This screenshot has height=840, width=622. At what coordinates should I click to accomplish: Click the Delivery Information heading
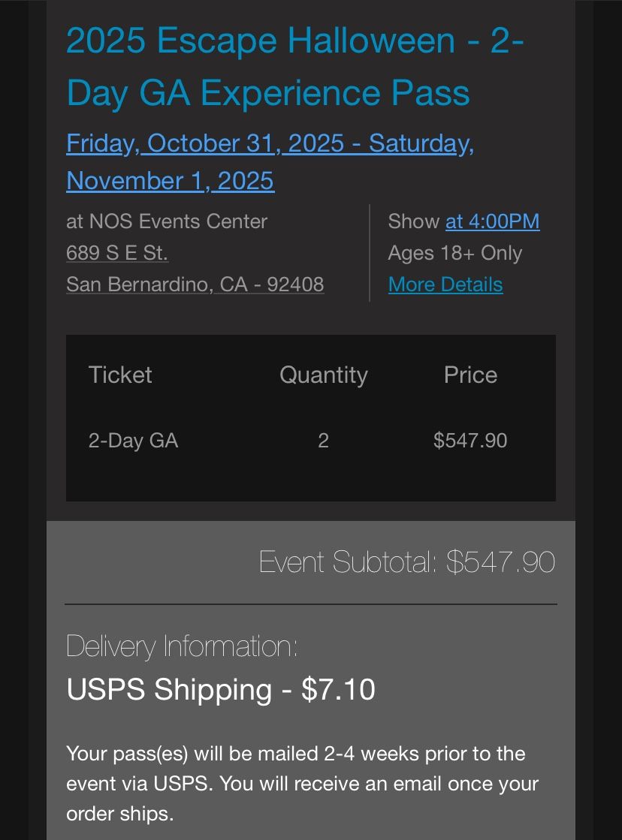(x=183, y=646)
